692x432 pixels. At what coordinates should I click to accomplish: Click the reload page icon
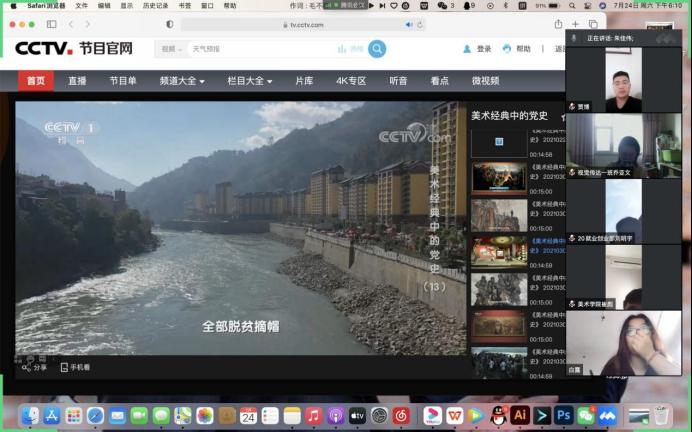[x=420, y=25]
